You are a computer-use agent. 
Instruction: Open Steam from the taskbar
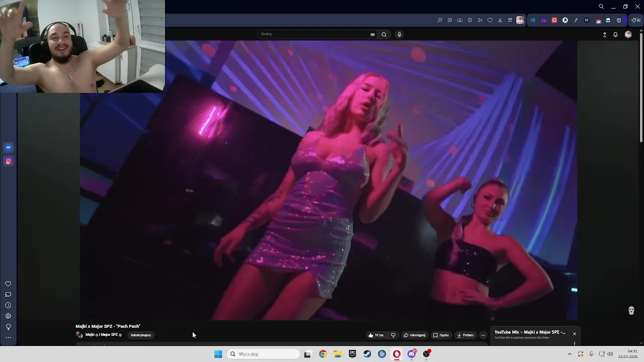point(367,354)
